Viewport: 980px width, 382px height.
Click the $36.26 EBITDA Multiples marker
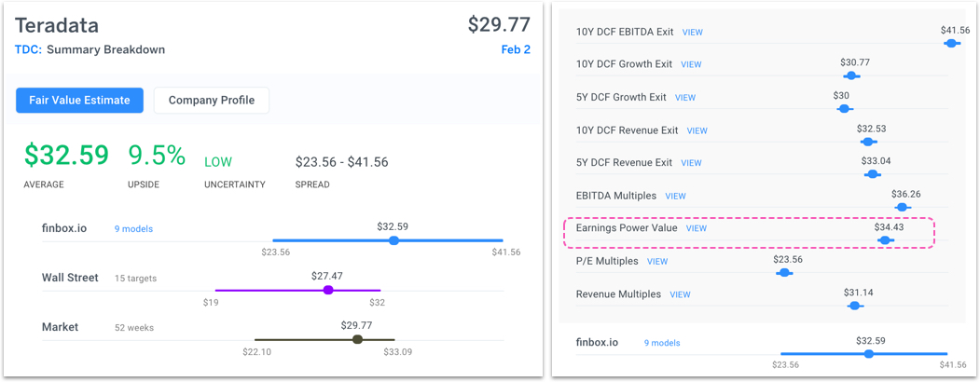902,207
